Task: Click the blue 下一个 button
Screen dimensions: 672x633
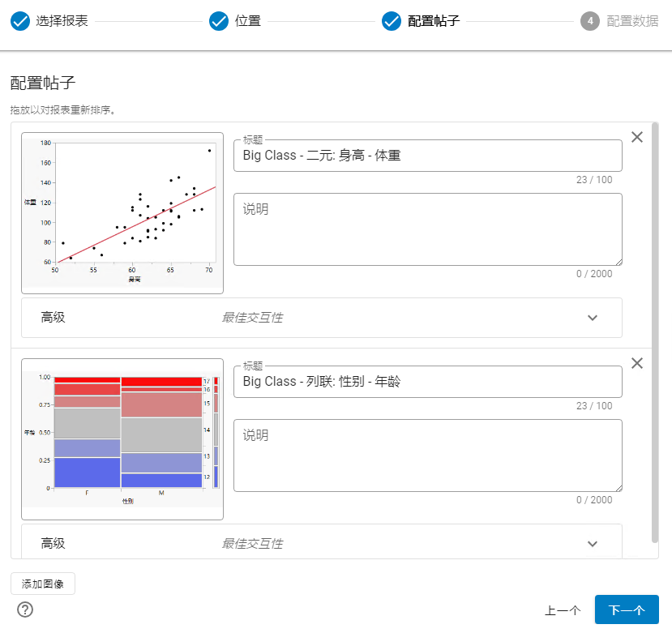Action: tap(627, 609)
